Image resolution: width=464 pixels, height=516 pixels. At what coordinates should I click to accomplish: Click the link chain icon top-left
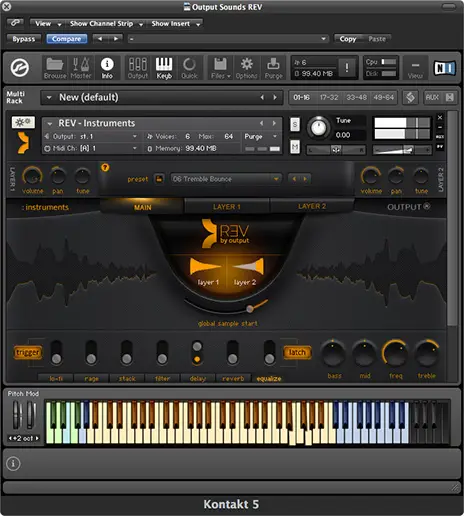[x=15, y=23]
